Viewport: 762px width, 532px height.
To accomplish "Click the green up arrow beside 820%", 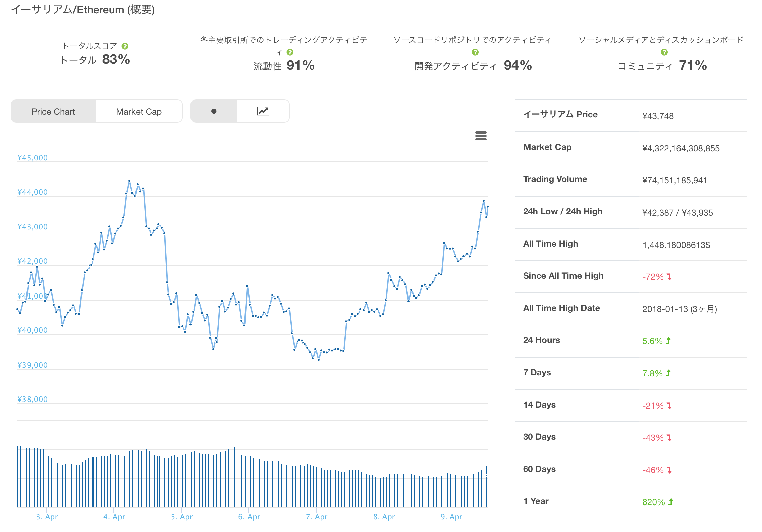I will coord(670,502).
